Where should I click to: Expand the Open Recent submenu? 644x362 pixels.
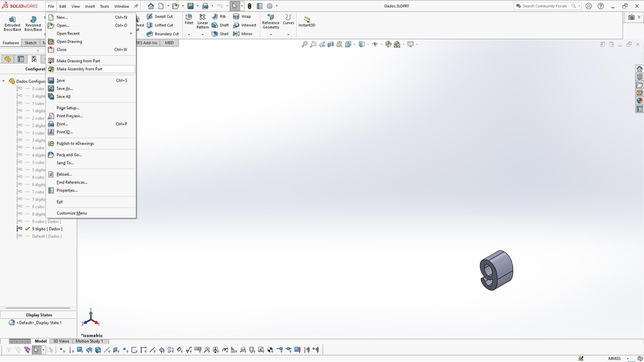(x=91, y=34)
